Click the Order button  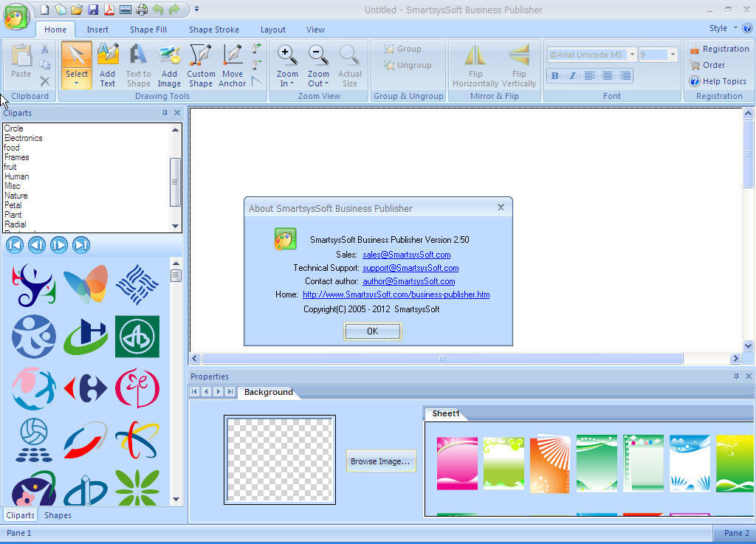pyautogui.click(x=708, y=65)
